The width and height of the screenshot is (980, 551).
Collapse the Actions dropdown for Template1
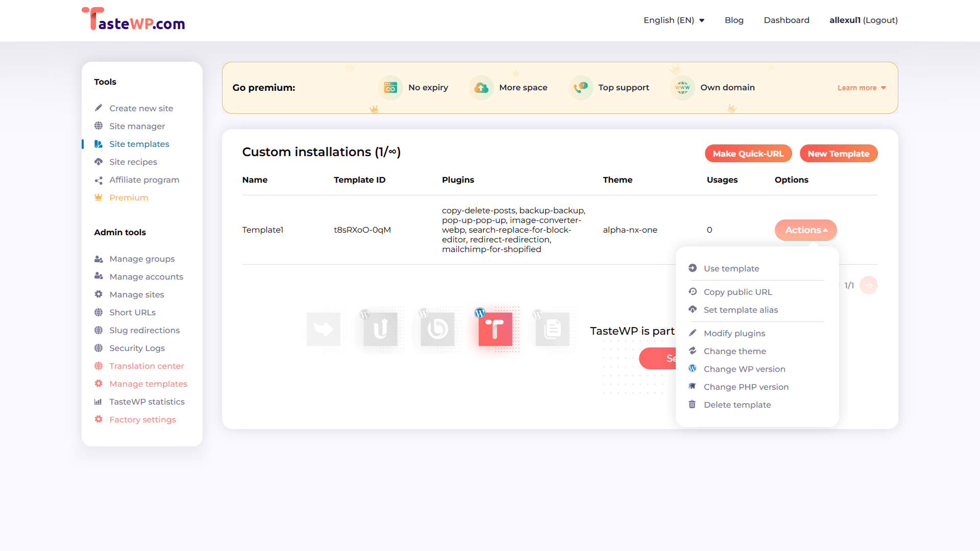point(805,230)
